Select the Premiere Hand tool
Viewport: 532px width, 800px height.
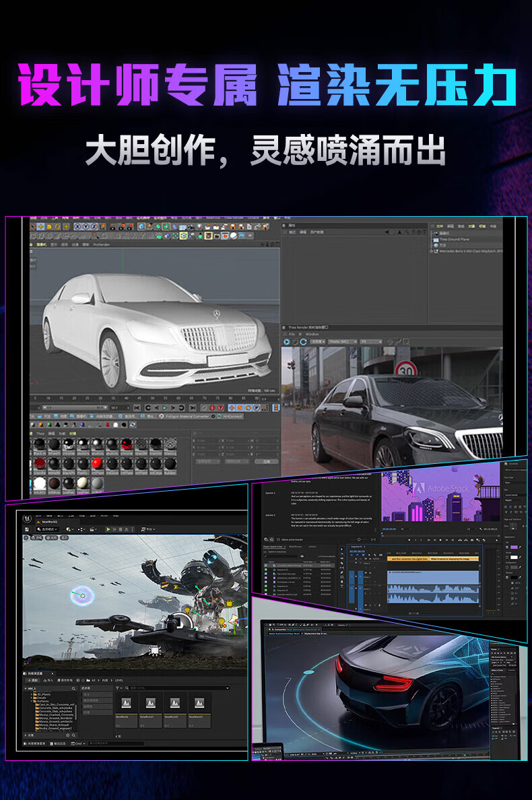(x=341, y=582)
